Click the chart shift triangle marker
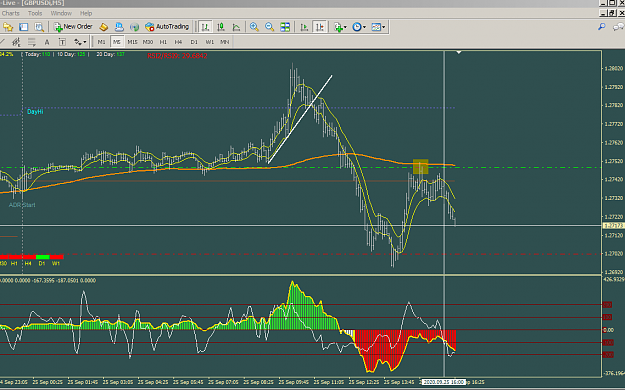 pos(459,52)
